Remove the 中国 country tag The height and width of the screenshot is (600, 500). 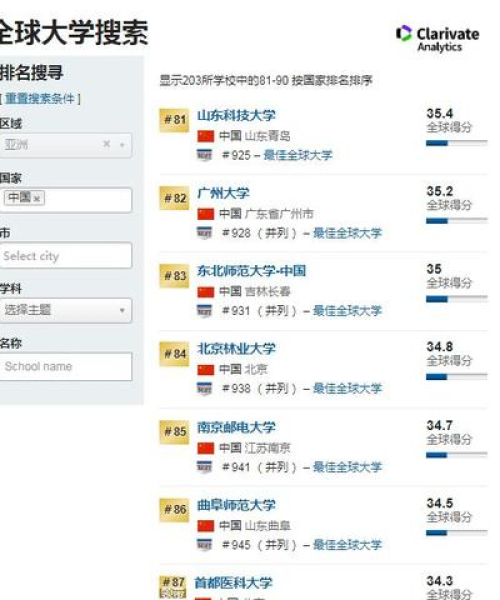tap(37, 199)
